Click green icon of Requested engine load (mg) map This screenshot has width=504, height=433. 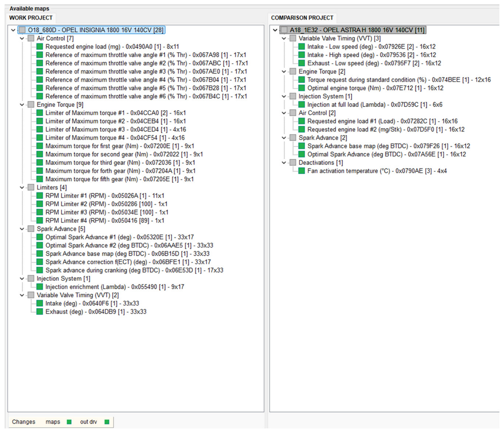(x=40, y=47)
